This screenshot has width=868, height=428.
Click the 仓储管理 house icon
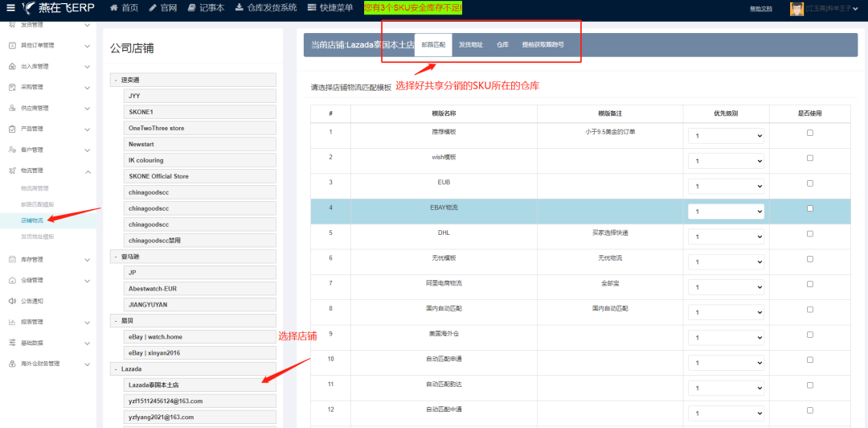12,281
